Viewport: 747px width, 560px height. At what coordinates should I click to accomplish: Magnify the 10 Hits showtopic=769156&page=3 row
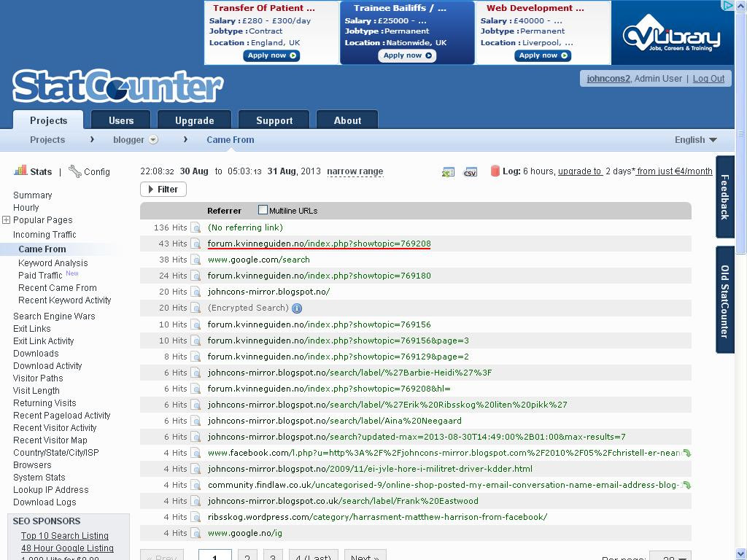pos(196,341)
